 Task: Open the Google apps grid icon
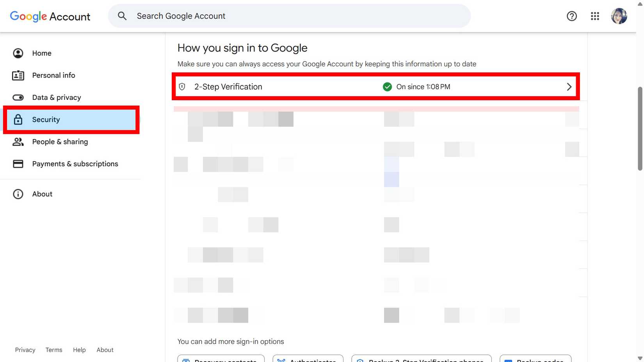pyautogui.click(x=595, y=16)
